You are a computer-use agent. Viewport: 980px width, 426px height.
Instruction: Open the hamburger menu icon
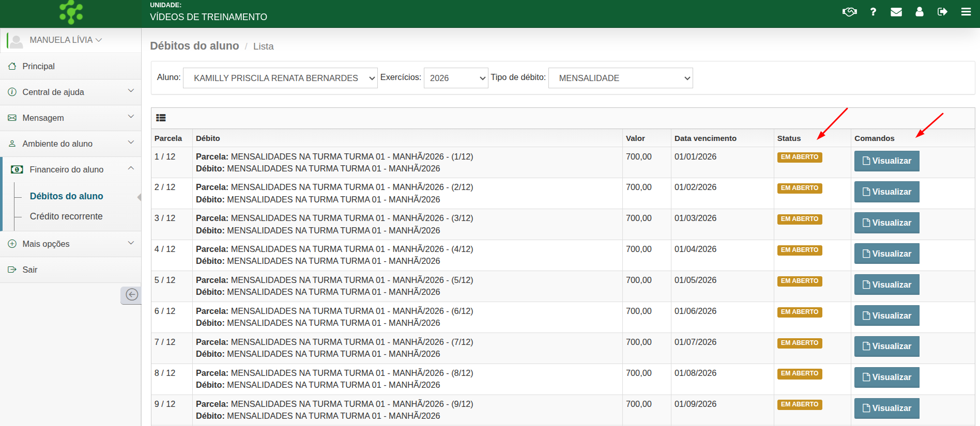[966, 12]
